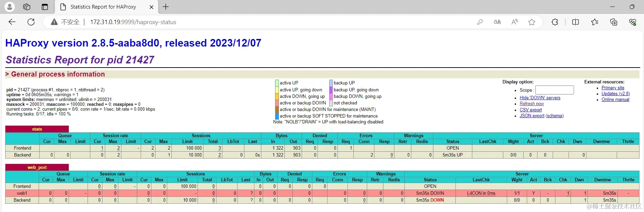Click the Scope input field
This screenshot has height=212, width=644.
point(554,90)
